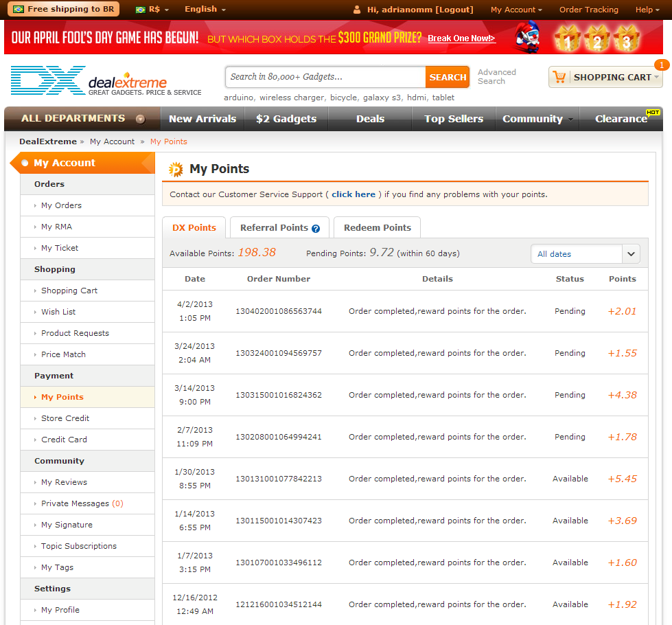
Task: Open Credit Card in sidebar
Action: 87,440
